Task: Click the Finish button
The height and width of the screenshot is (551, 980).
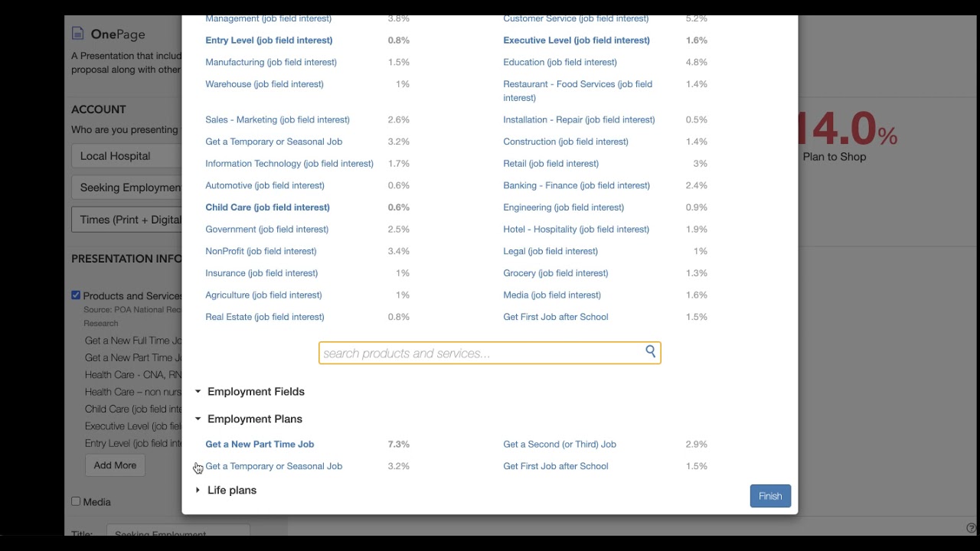Action: pos(769,496)
